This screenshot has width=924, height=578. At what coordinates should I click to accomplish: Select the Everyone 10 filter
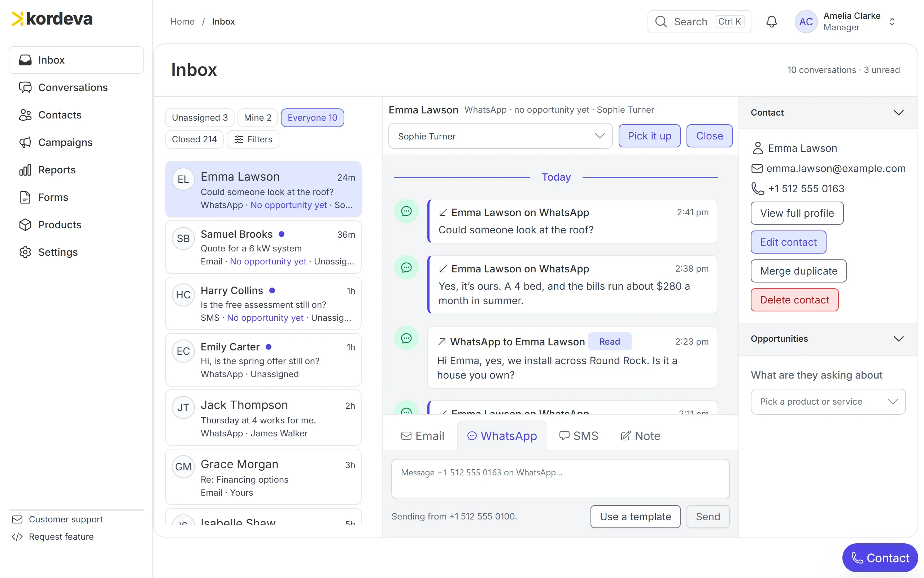pos(312,117)
